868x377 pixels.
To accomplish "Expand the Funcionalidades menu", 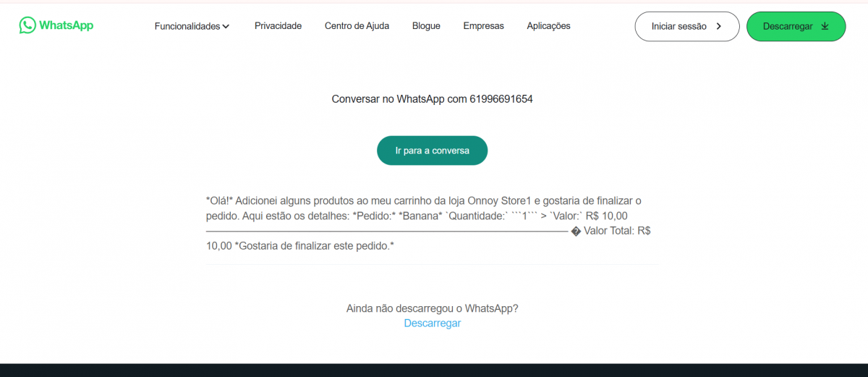I will (x=192, y=26).
